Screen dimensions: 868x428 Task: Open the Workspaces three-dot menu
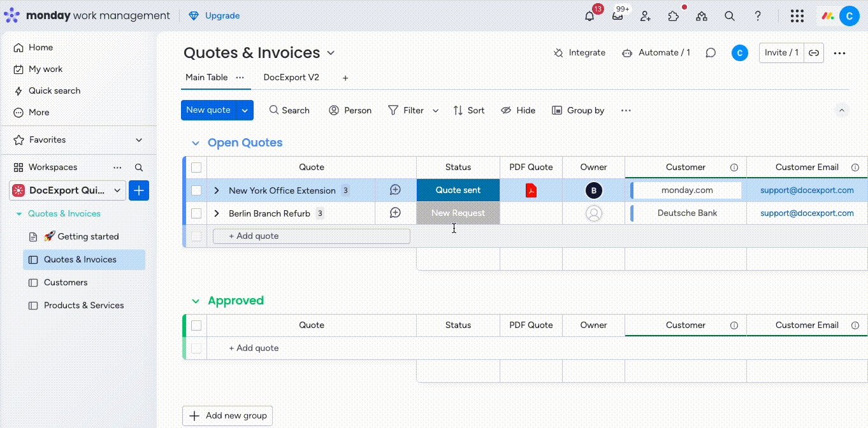click(x=117, y=168)
